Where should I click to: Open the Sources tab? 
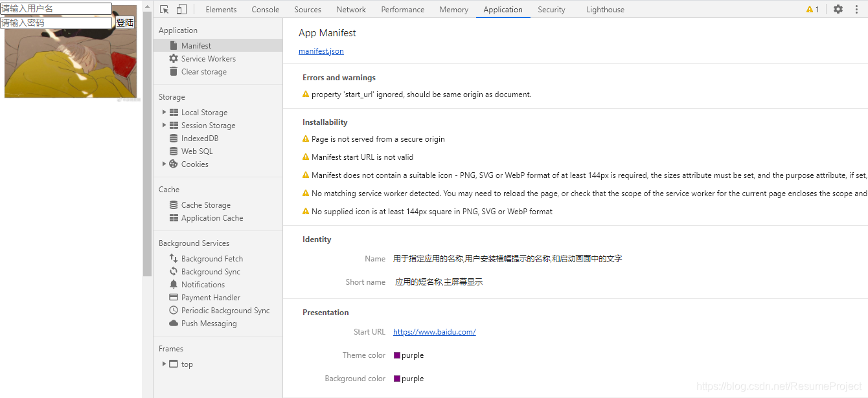click(x=308, y=9)
